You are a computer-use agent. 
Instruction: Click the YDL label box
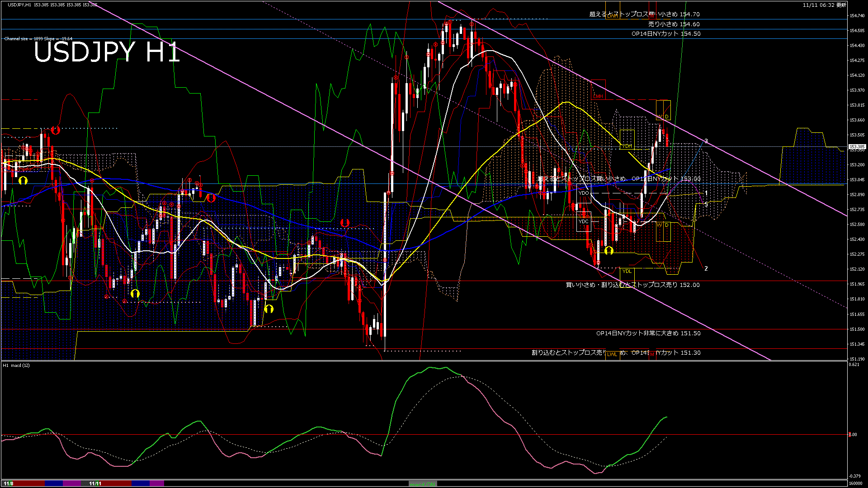(x=627, y=271)
